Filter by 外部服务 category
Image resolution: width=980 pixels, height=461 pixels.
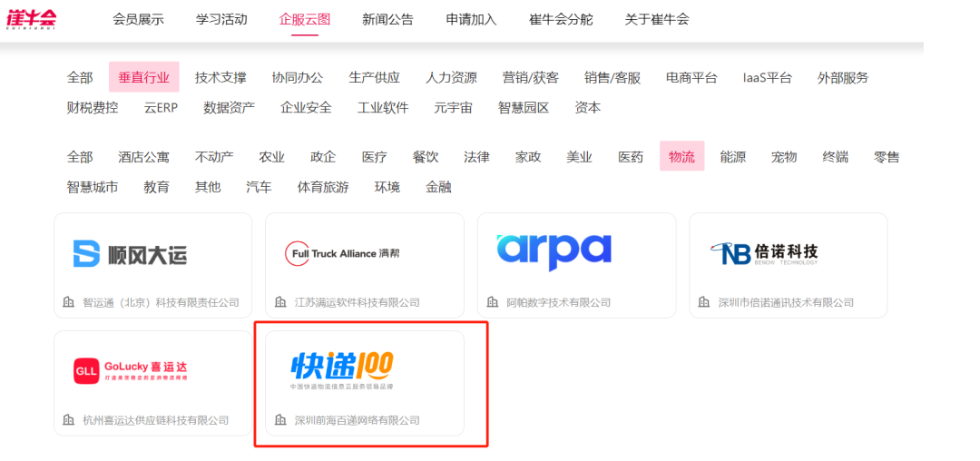843,77
